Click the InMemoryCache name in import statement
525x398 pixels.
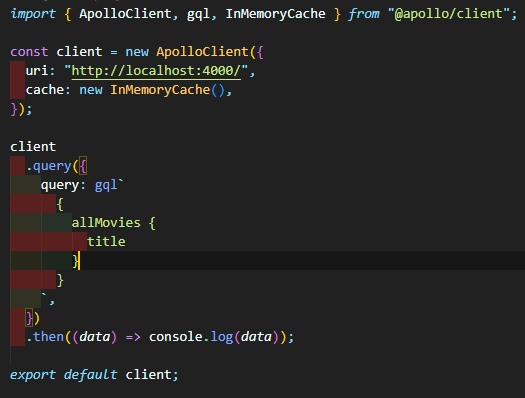276,14
